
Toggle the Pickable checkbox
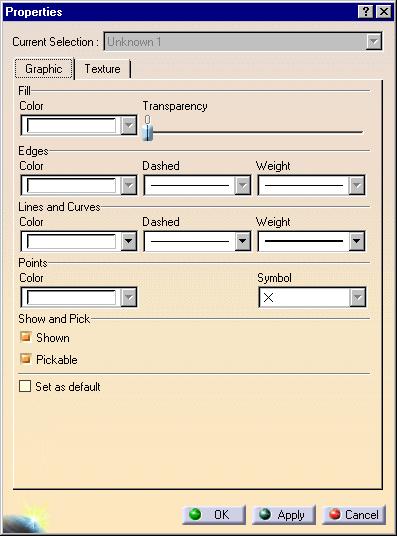click(x=26, y=359)
